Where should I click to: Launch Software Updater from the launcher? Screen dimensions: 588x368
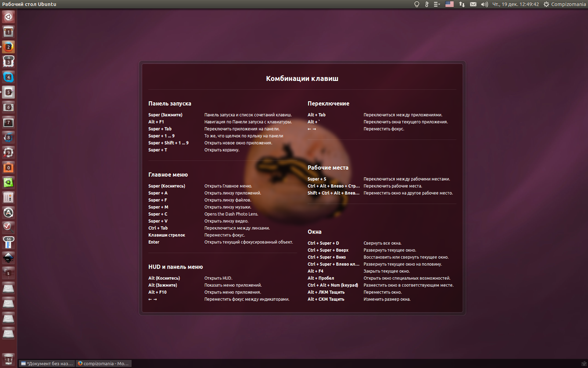point(8,213)
